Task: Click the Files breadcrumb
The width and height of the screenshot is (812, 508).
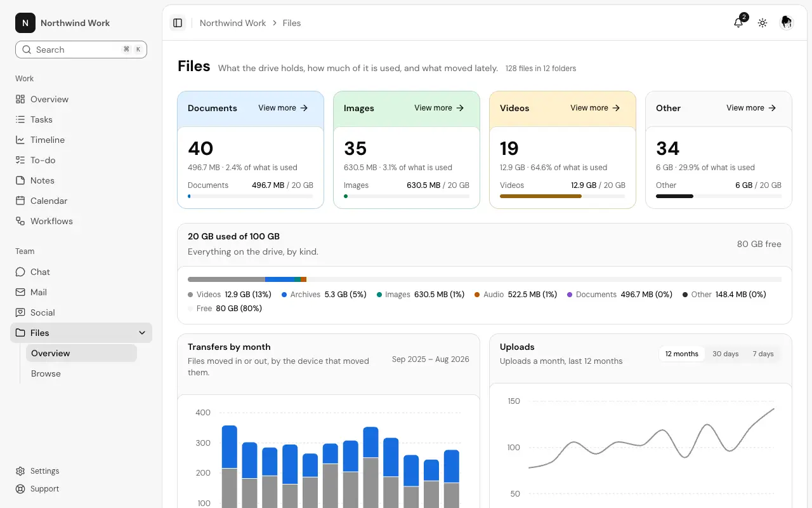Action: click(292, 23)
